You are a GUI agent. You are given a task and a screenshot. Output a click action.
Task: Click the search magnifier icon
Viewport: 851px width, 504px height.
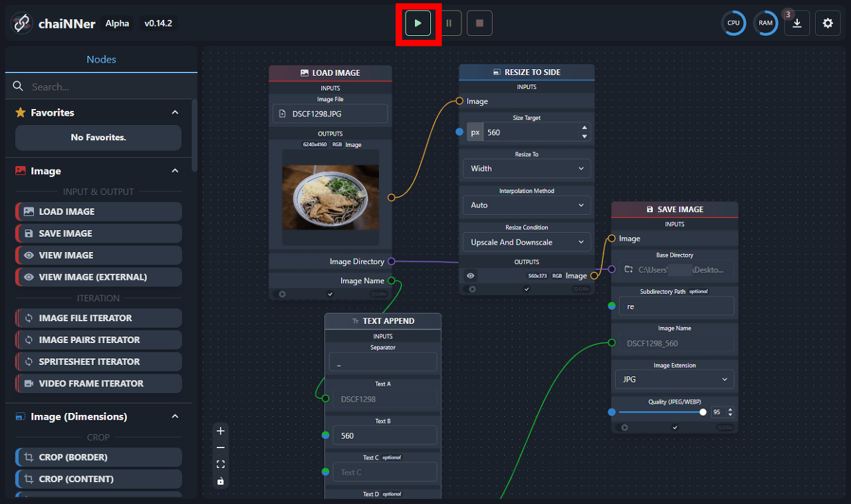point(19,86)
